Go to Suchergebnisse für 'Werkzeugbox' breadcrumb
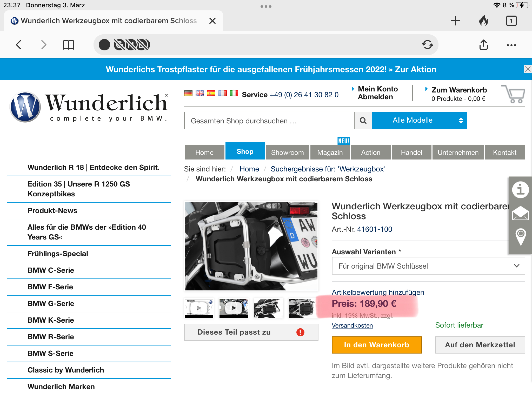532x399 pixels. pyautogui.click(x=328, y=169)
